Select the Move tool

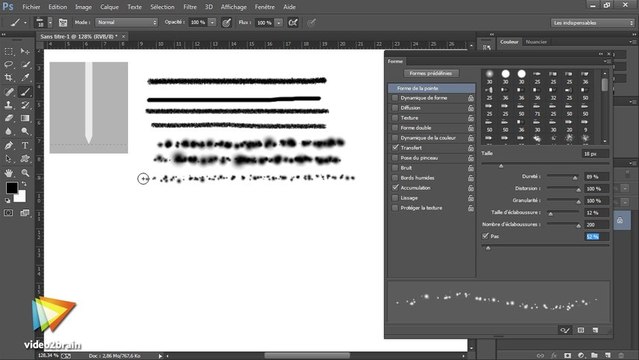(25, 51)
